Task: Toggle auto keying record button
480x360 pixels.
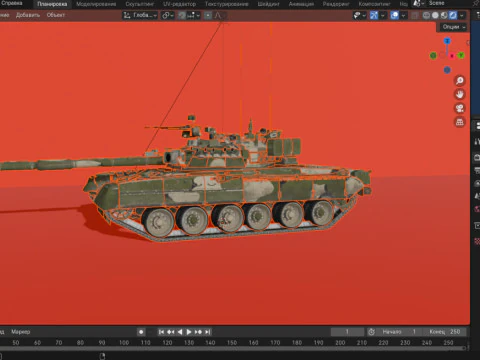Action: pos(141,332)
